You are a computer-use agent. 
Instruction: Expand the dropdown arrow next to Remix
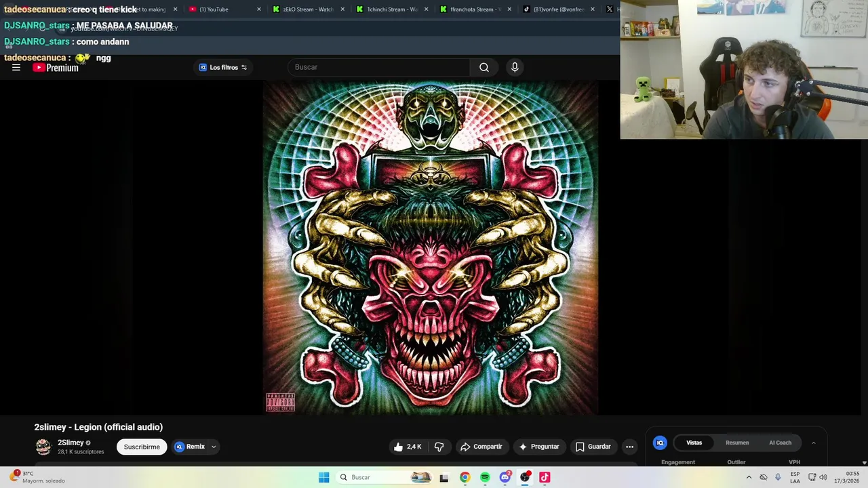pos(213,447)
